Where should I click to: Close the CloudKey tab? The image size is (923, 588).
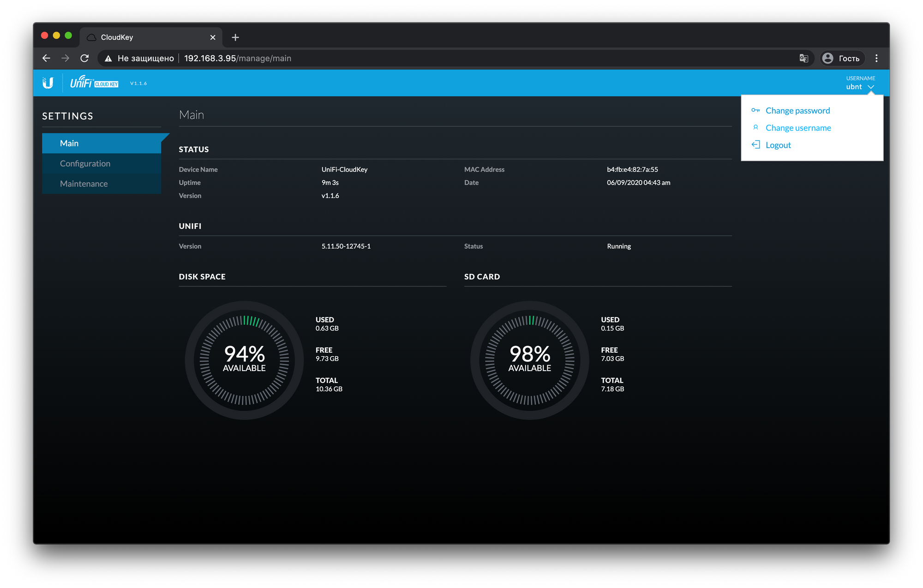[x=213, y=37]
